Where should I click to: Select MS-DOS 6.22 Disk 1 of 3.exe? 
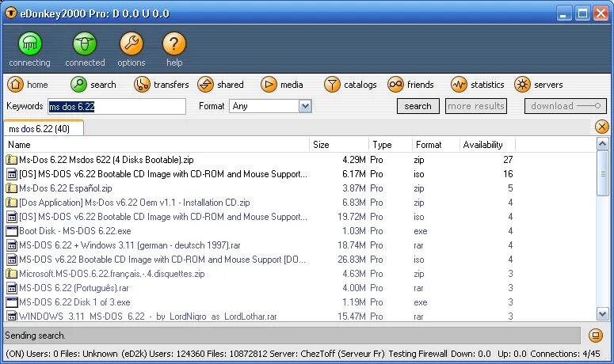(74, 302)
